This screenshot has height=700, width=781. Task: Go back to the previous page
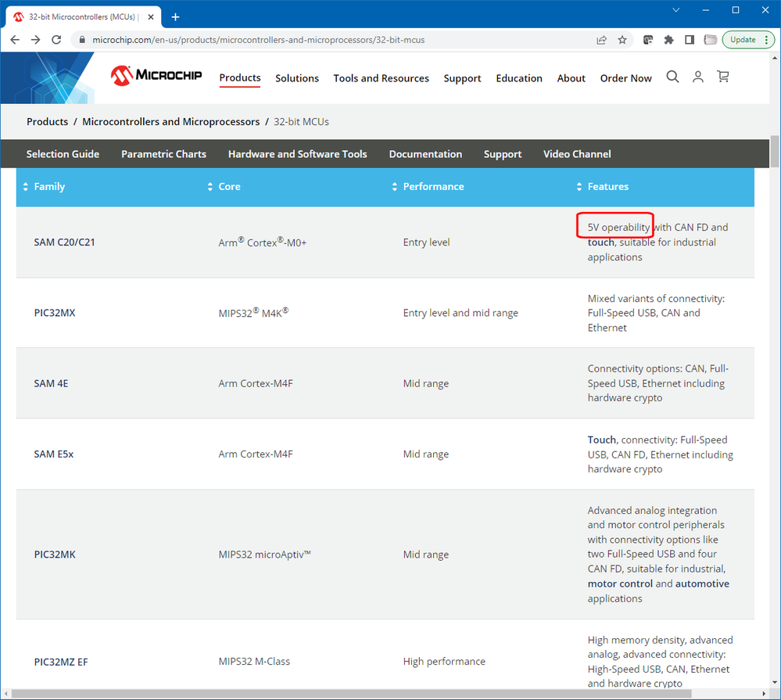point(15,40)
